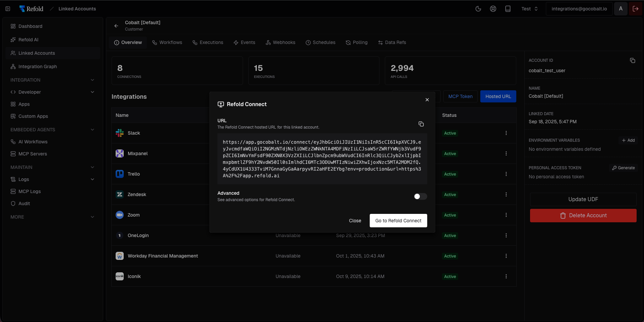Go back with the arrow icon
Screen dimensions: 644x322
click(x=116, y=26)
